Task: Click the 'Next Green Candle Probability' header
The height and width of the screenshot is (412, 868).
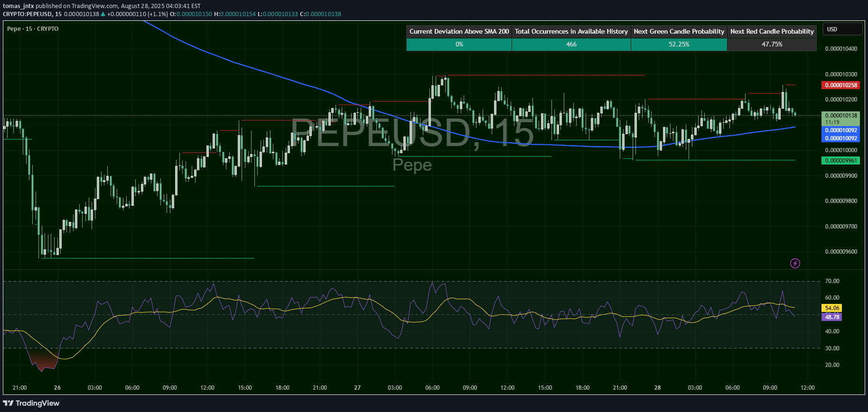Action: pyautogui.click(x=679, y=31)
